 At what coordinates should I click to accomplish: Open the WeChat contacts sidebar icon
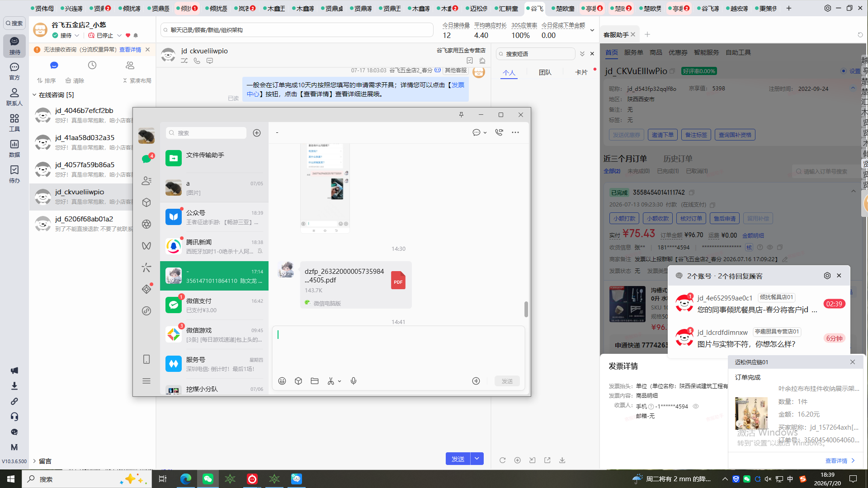[146, 181]
